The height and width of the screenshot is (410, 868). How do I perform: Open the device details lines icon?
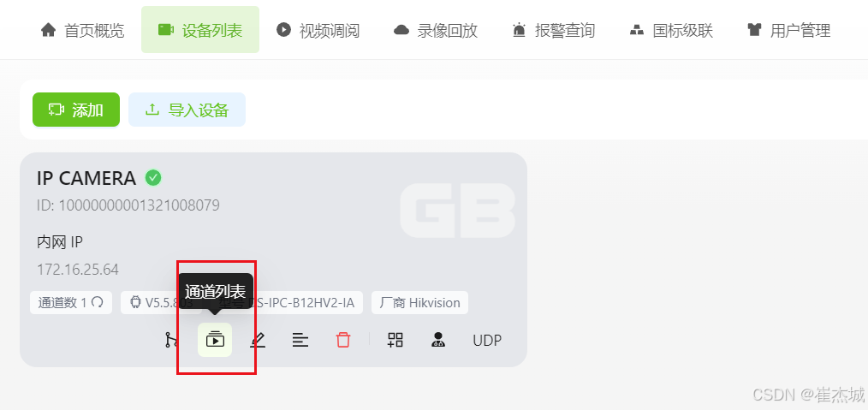point(300,340)
